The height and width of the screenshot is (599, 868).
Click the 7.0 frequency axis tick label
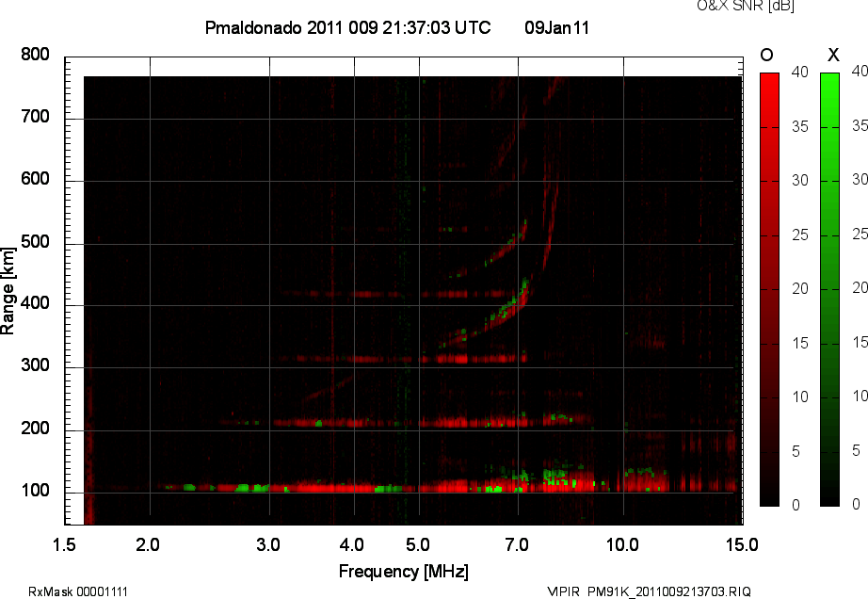(x=517, y=544)
